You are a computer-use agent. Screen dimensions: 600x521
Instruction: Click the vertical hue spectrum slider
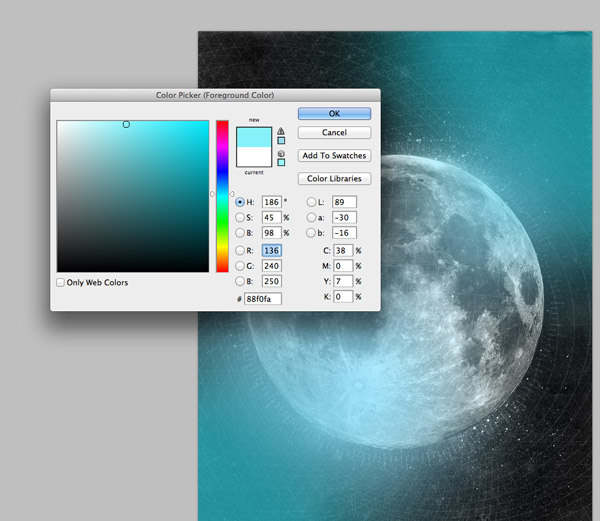221,195
